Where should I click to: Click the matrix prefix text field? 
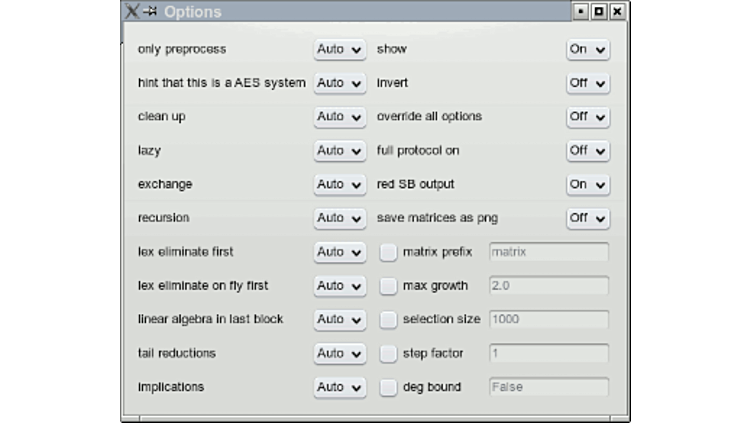coord(549,252)
